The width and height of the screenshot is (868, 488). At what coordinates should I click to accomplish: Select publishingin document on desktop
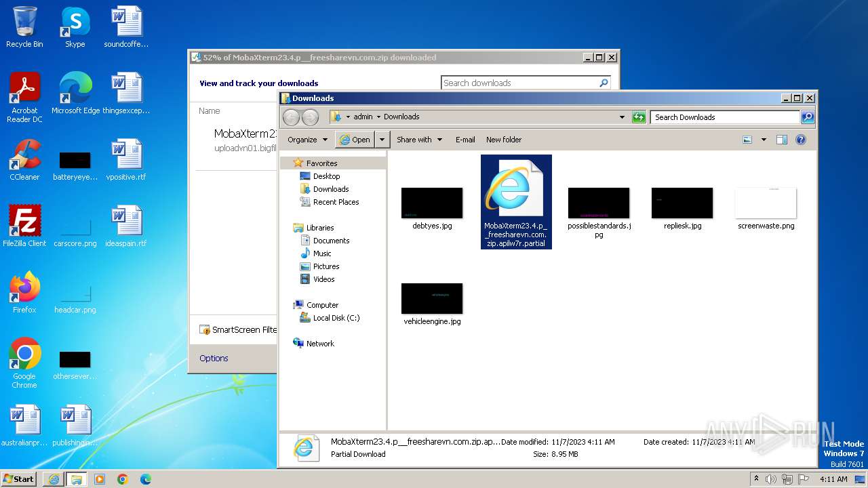tap(75, 426)
